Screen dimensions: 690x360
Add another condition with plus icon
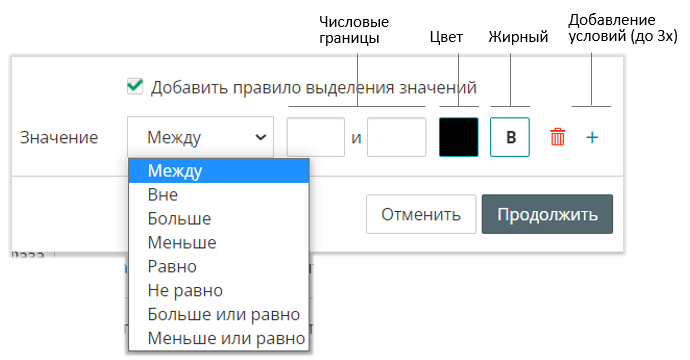coord(592,137)
